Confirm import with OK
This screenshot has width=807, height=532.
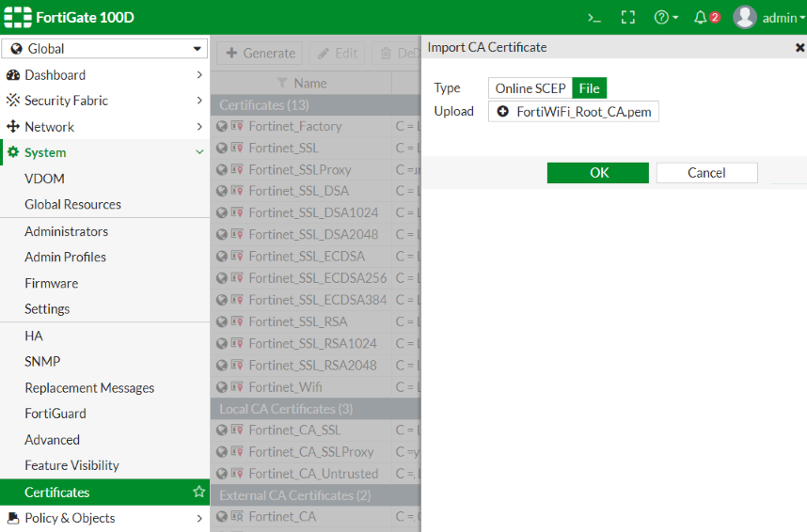coord(598,173)
